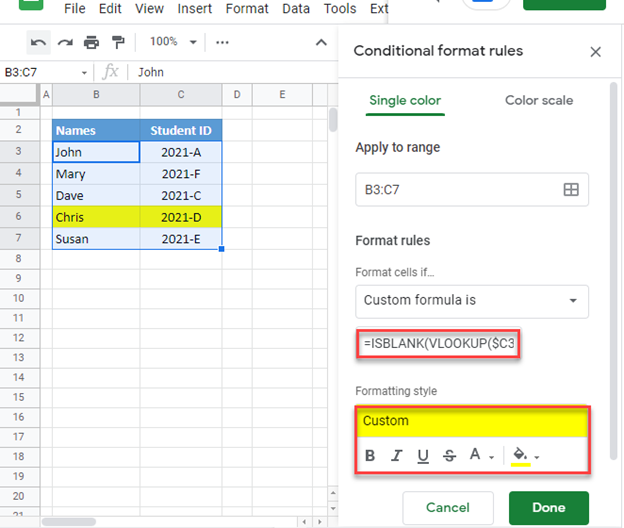This screenshot has height=528, width=624.
Task: Toggle Italic in formatting style
Action: click(396, 456)
